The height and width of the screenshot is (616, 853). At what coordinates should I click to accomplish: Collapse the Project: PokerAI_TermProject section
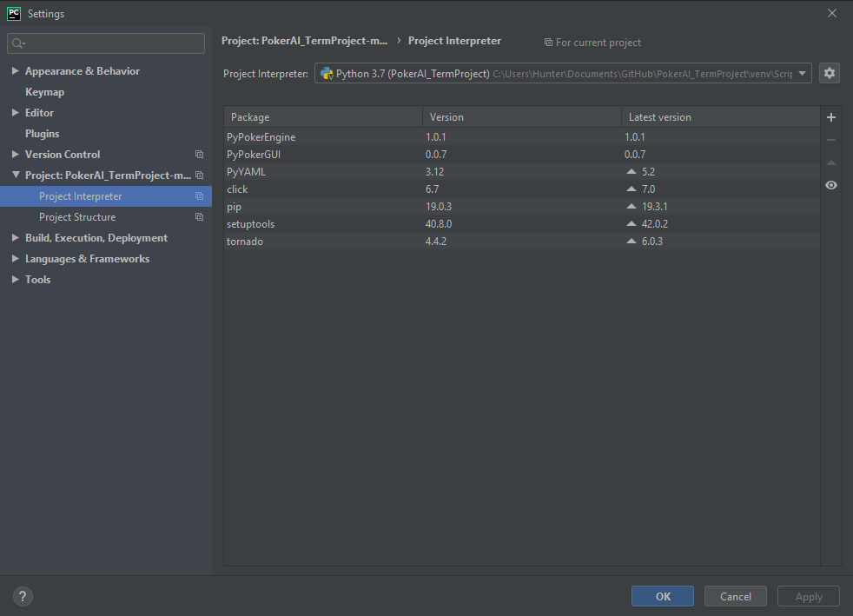click(x=16, y=176)
